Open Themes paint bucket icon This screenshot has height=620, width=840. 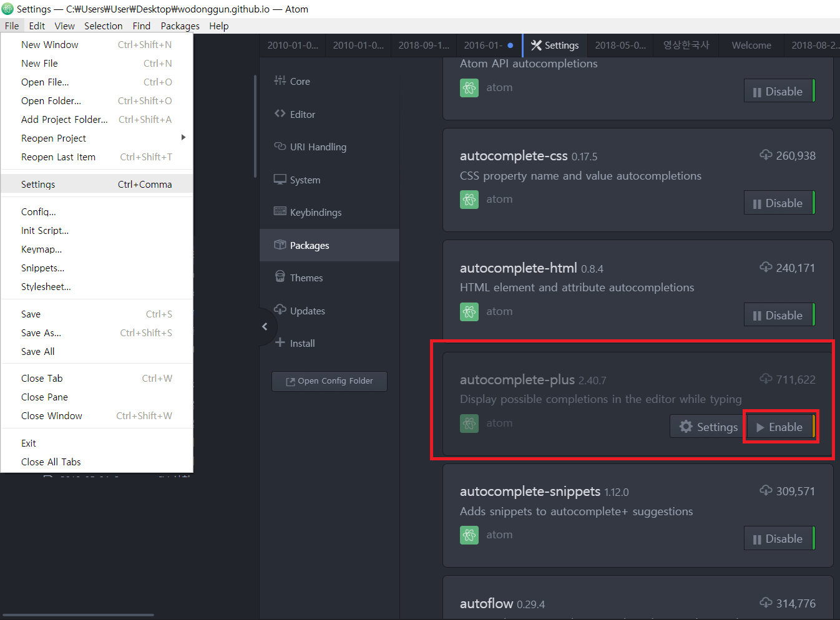click(280, 276)
